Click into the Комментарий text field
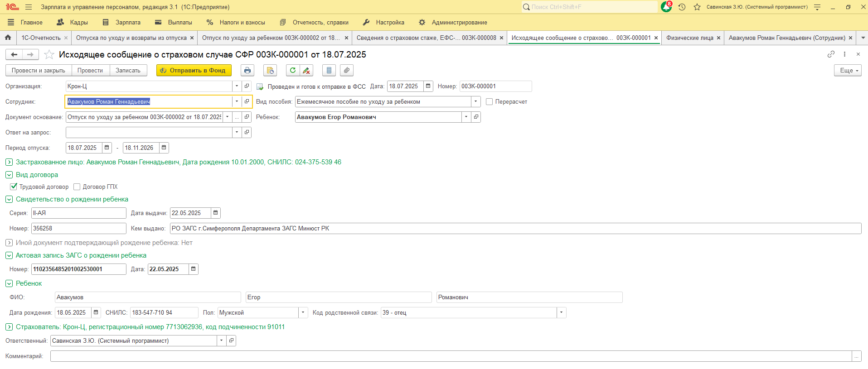This screenshot has width=868, height=369. [451, 356]
